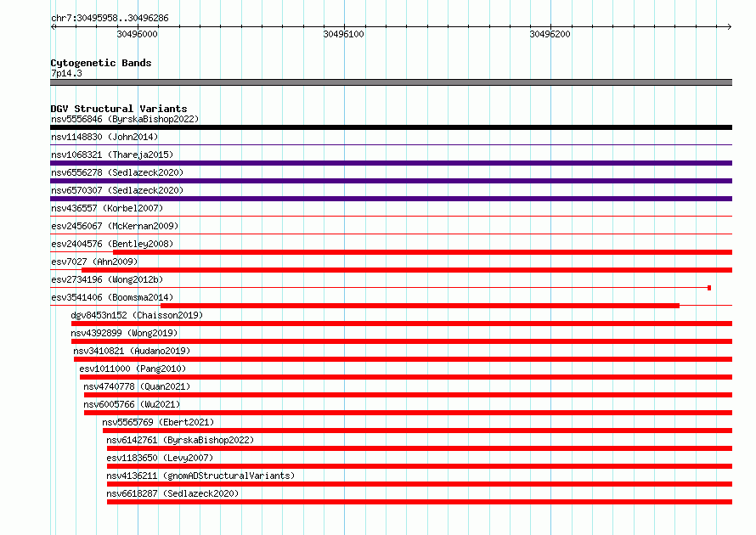The image size is (756, 535).
Task: Open nsv4136211 (gnomADStructuralVariants) label
Action: (x=200, y=476)
